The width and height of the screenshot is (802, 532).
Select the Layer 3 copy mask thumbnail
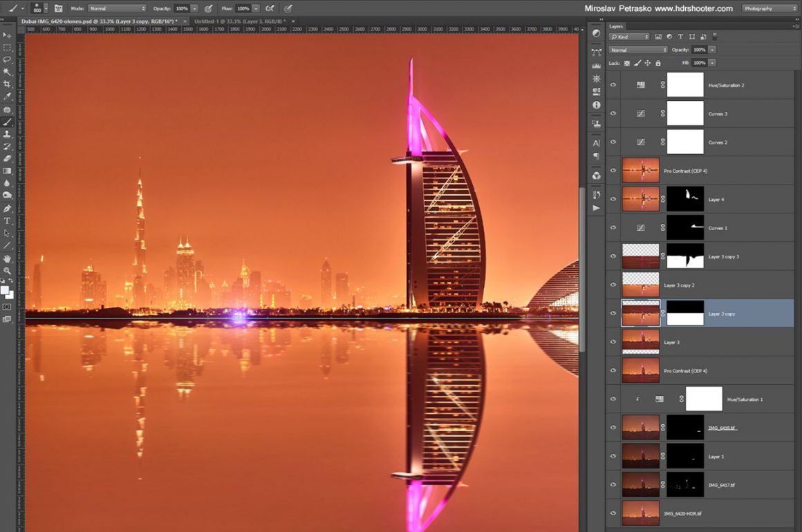coord(685,313)
